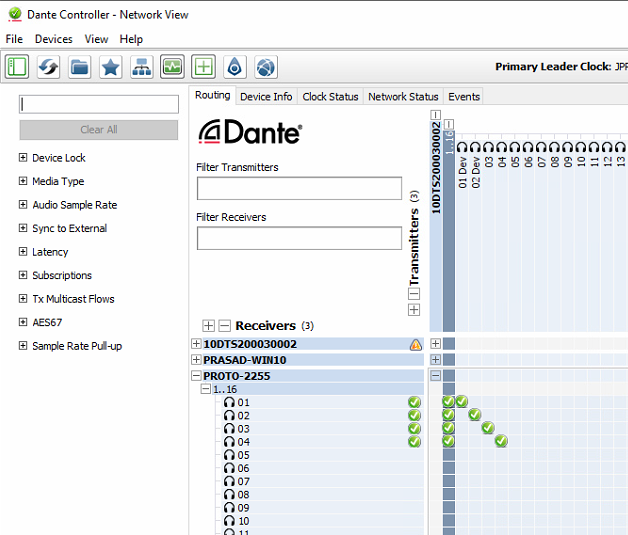
Task: Expand all transmitters with the plus button
Action: click(x=414, y=310)
